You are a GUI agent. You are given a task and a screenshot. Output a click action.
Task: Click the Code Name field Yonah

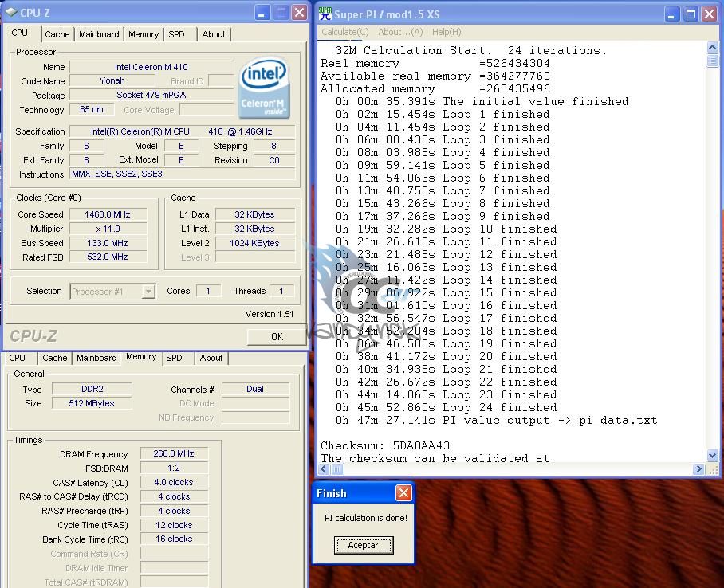(112, 80)
